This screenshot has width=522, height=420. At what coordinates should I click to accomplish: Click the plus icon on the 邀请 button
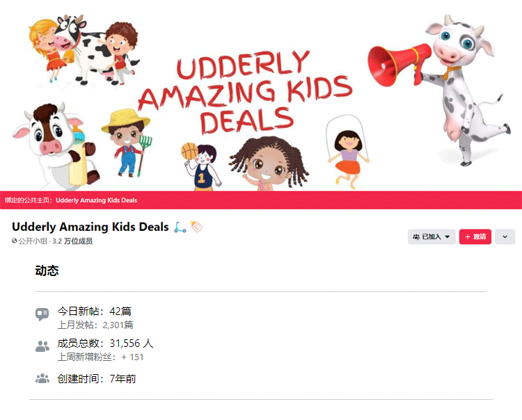click(468, 236)
